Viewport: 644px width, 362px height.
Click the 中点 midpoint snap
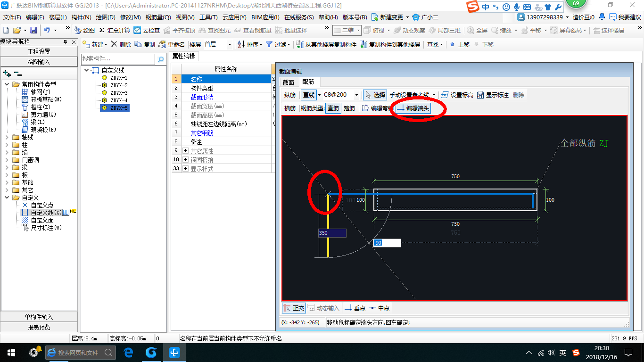pos(379,308)
